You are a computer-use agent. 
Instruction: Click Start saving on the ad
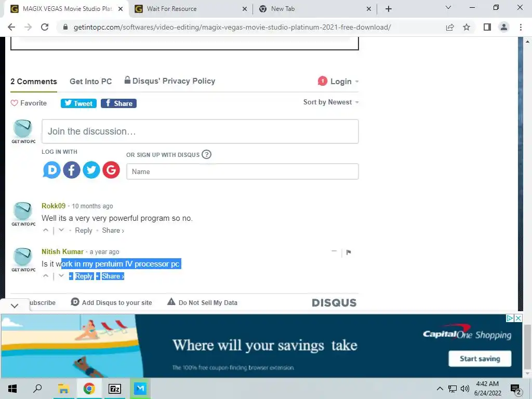pos(480,358)
